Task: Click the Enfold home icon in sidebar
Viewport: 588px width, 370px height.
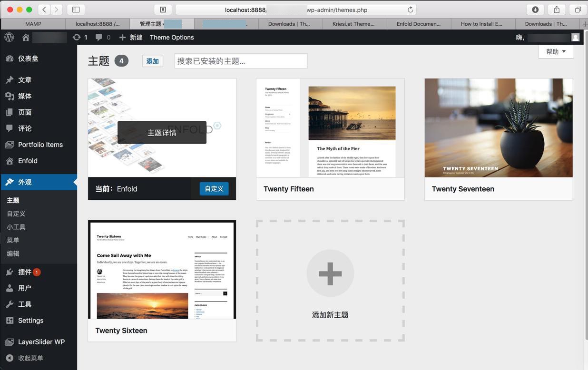Action: pos(10,161)
